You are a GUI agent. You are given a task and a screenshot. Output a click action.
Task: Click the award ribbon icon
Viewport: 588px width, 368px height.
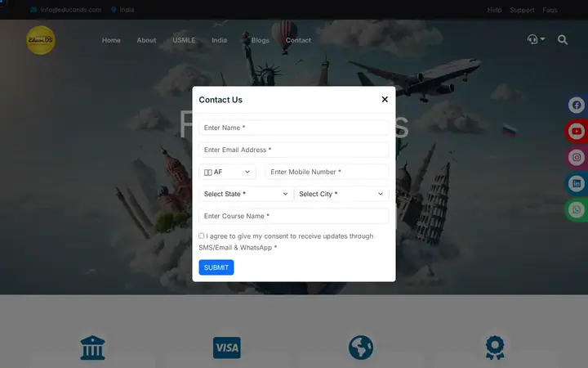(x=495, y=348)
